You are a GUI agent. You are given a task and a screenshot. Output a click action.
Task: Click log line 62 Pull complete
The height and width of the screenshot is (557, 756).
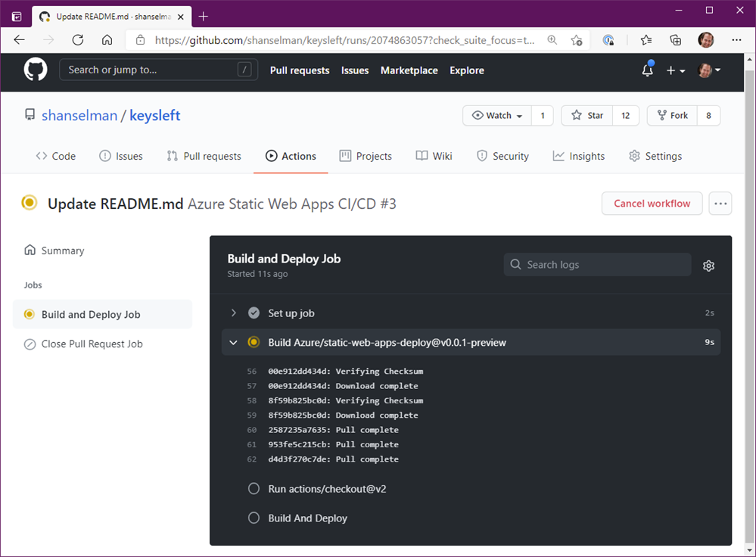pos(334,459)
